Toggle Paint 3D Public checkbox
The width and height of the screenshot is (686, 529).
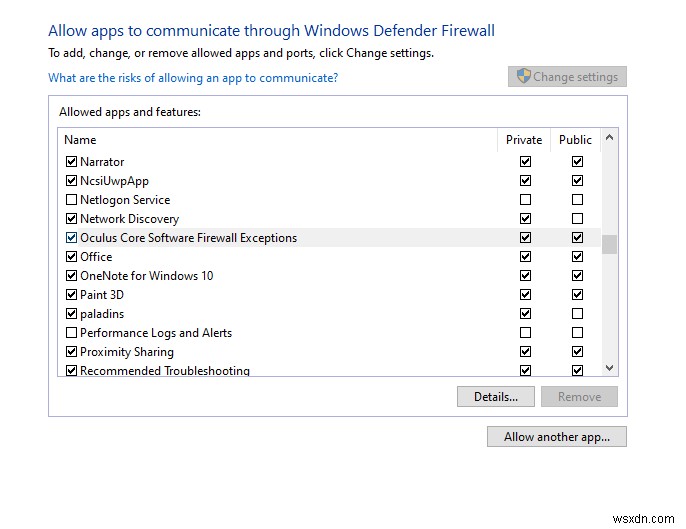(578, 294)
